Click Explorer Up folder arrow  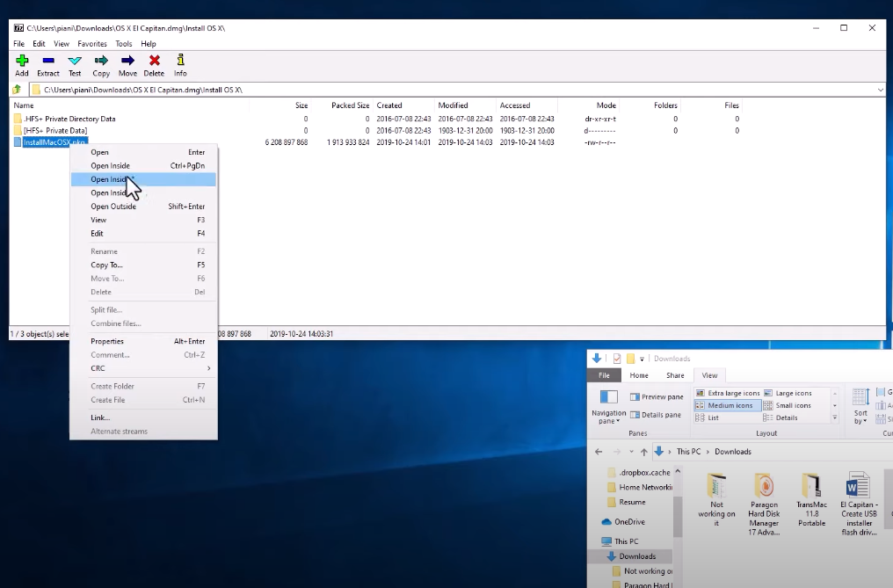tap(644, 452)
